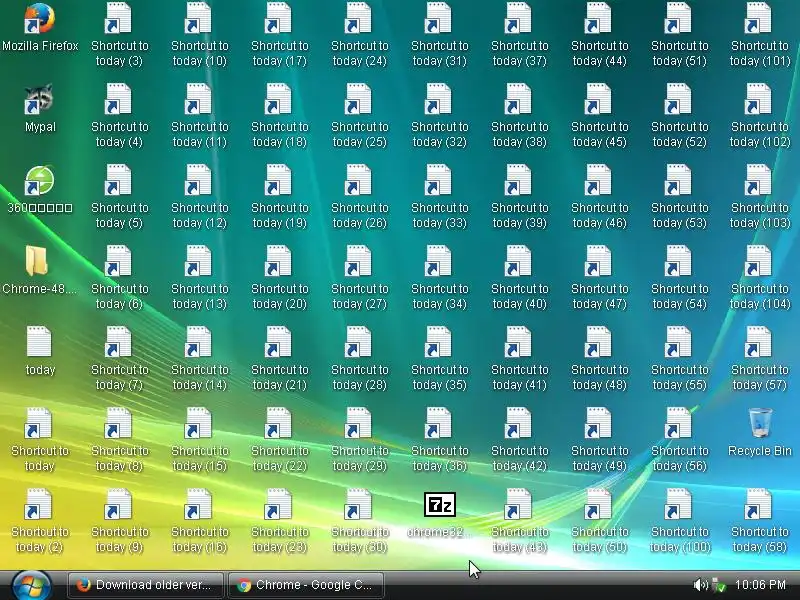Select 'Shortcut to today (57)' icon
The image size is (800, 600).
coord(760,360)
